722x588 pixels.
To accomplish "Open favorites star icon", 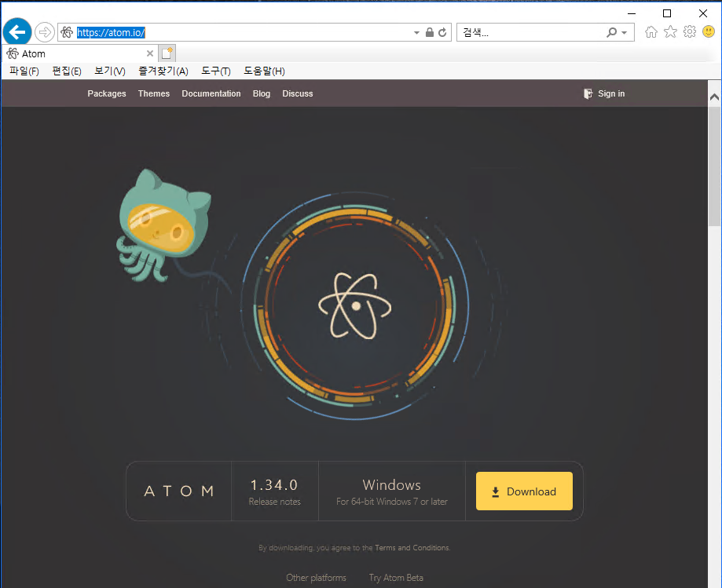I will click(670, 32).
